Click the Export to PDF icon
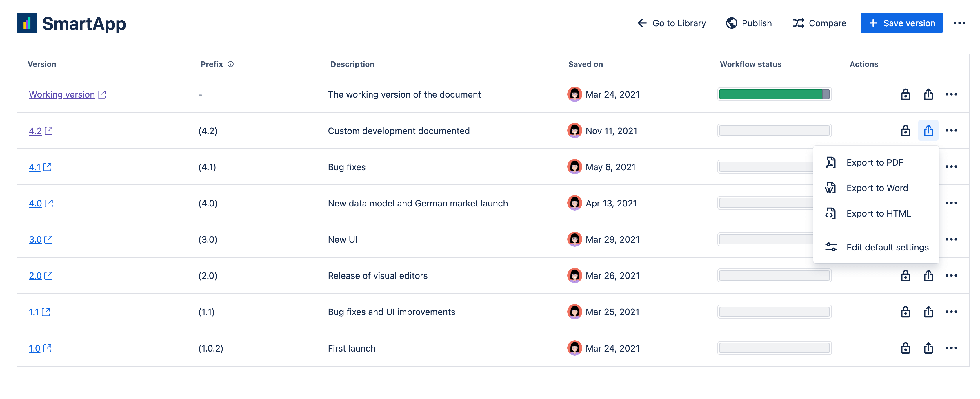 [x=831, y=162]
